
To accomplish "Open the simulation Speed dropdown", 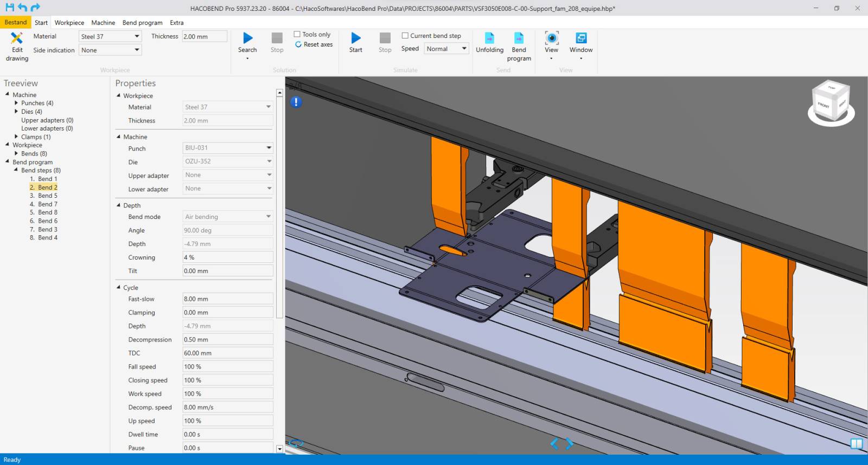I will (x=446, y=49).
